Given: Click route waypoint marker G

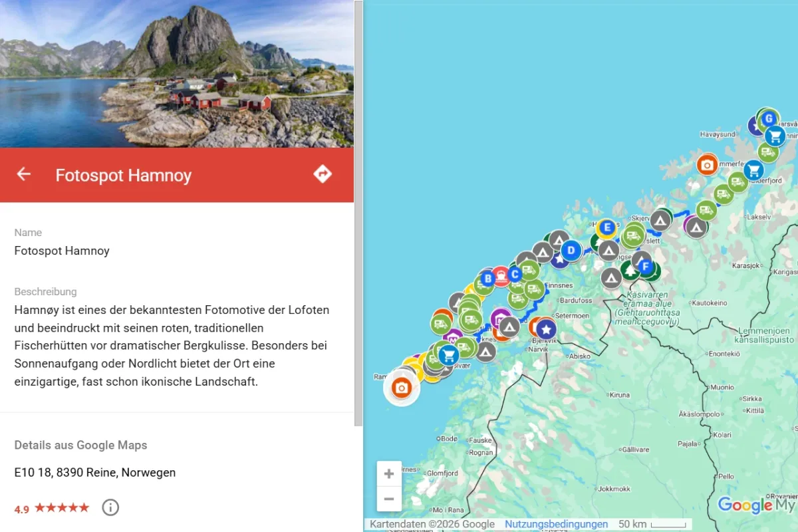Looking at the screenshot, I should (769, 119).
